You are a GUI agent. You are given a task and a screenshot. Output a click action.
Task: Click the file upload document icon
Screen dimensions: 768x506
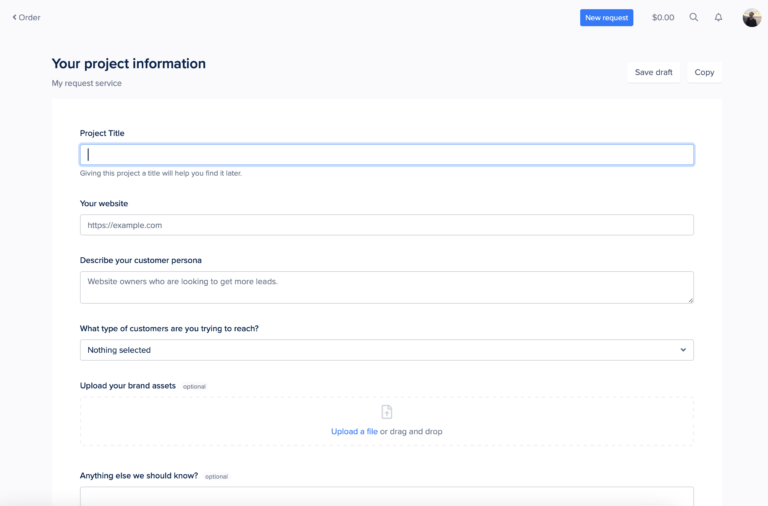click(x=387, y=412)
